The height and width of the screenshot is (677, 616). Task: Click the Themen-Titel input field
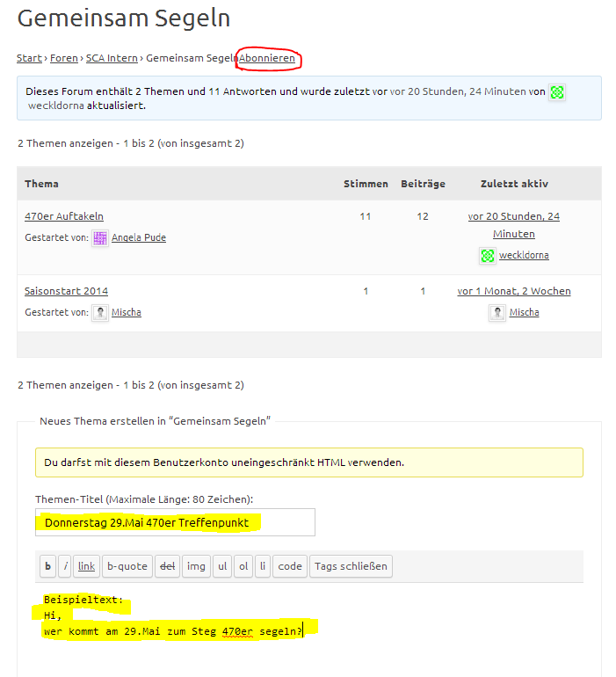point(175,522)
